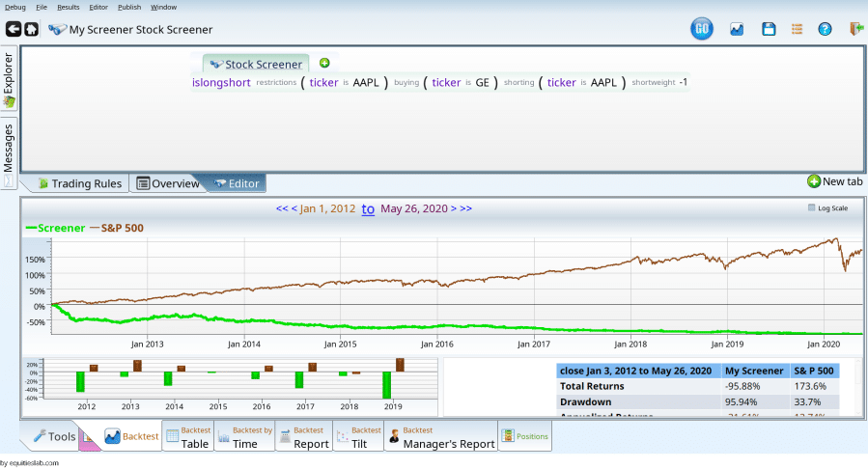Open the Messages side panel
Screen dimensions: 868x469
pyautogui.click(x=9, y=153)
